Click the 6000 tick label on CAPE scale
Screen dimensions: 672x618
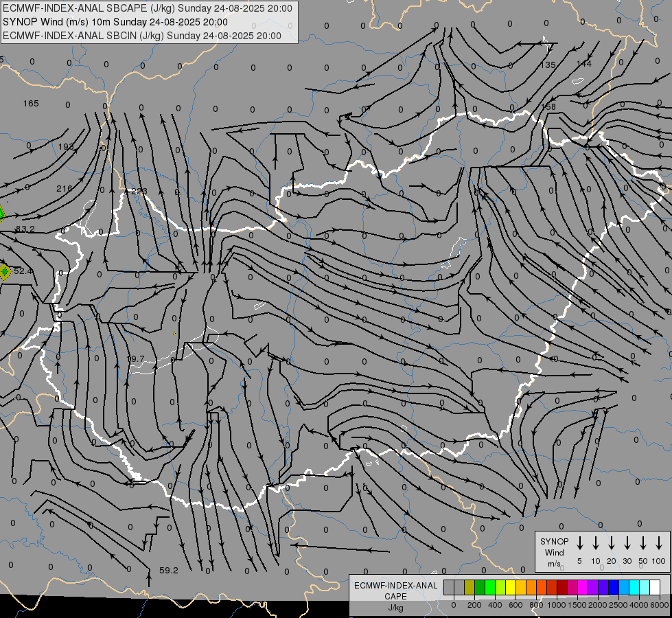659,605
